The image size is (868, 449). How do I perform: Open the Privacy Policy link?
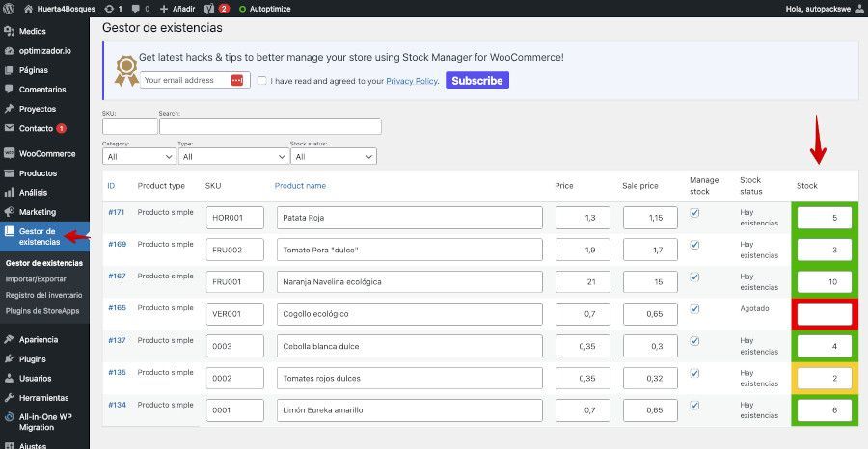pos(411,81)
